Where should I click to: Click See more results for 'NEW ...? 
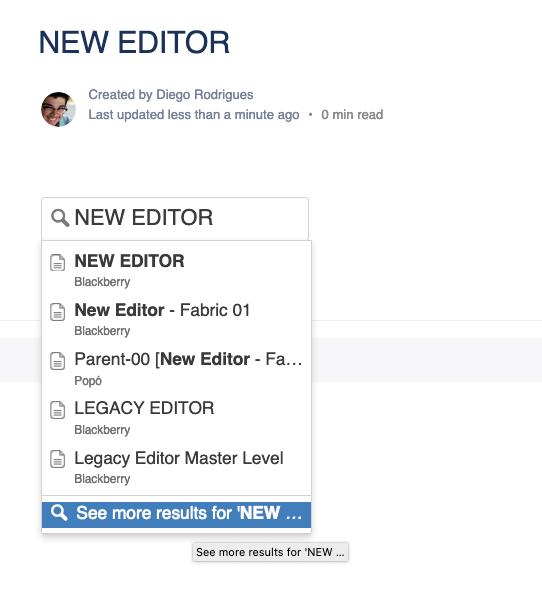pyautogui.click(x=176, y=515)
